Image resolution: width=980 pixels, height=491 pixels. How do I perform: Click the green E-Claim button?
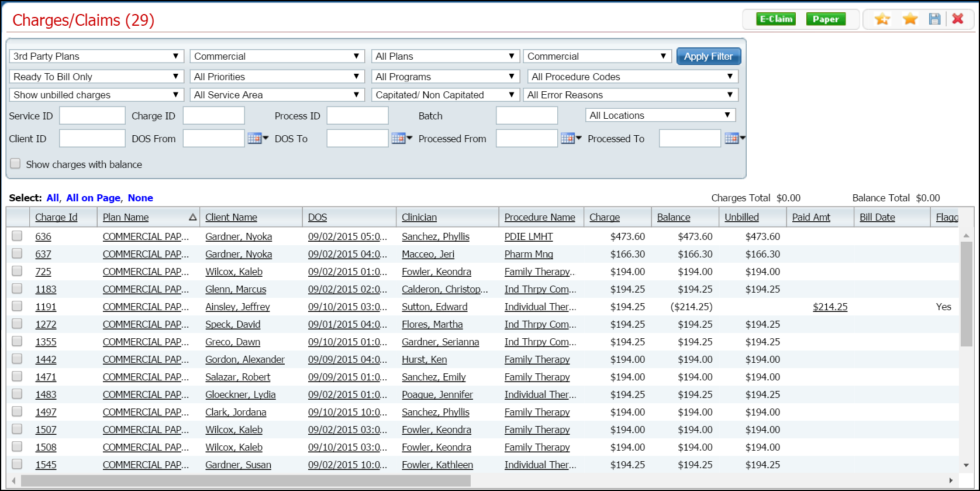tap(775, 19)
